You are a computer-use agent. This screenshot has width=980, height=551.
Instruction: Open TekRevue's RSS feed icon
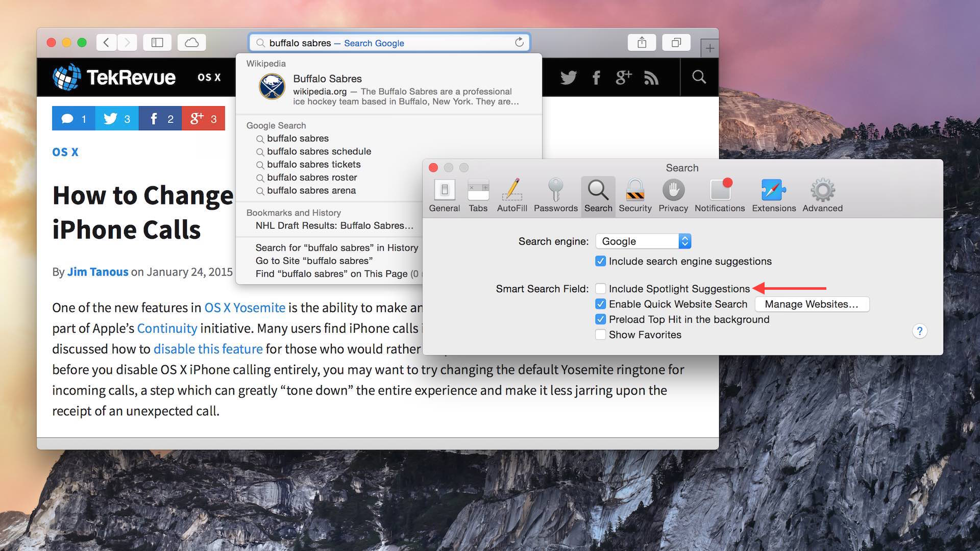click(651, 78)
